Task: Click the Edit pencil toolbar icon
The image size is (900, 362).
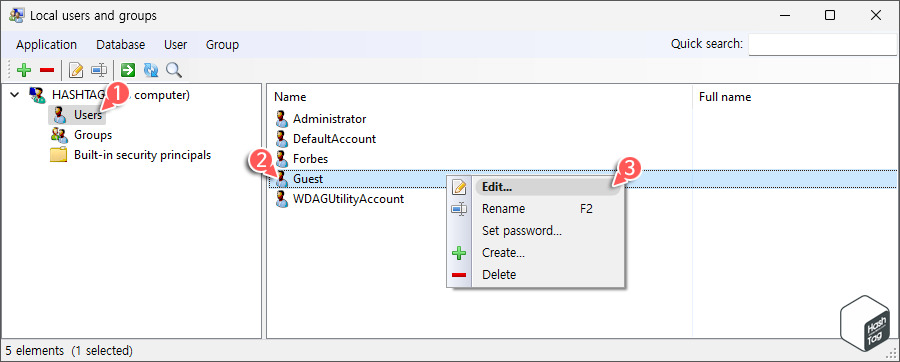Action: point(76,71)
